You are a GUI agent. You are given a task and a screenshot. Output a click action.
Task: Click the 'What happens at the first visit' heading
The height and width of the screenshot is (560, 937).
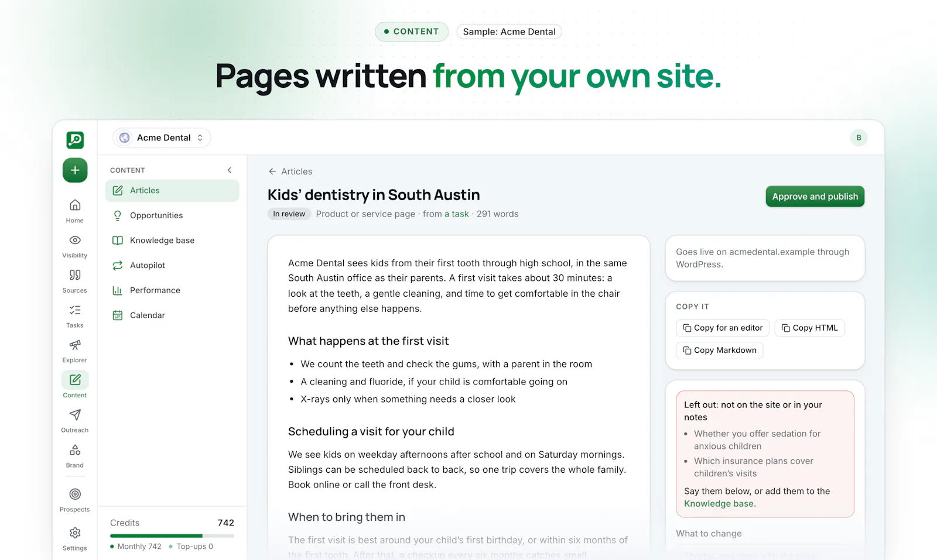tap(368, 341)
